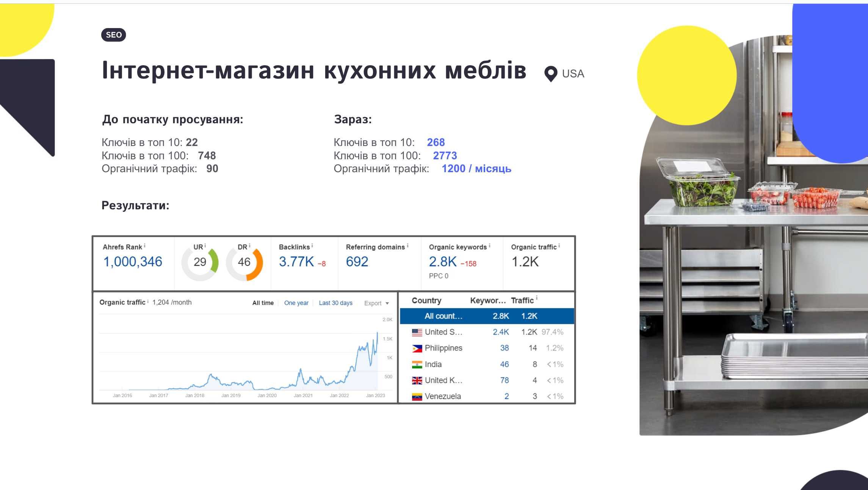Click the 1200 / місяць traffic value
Viewport: 868px width, 490px height.
pos(476,169)
